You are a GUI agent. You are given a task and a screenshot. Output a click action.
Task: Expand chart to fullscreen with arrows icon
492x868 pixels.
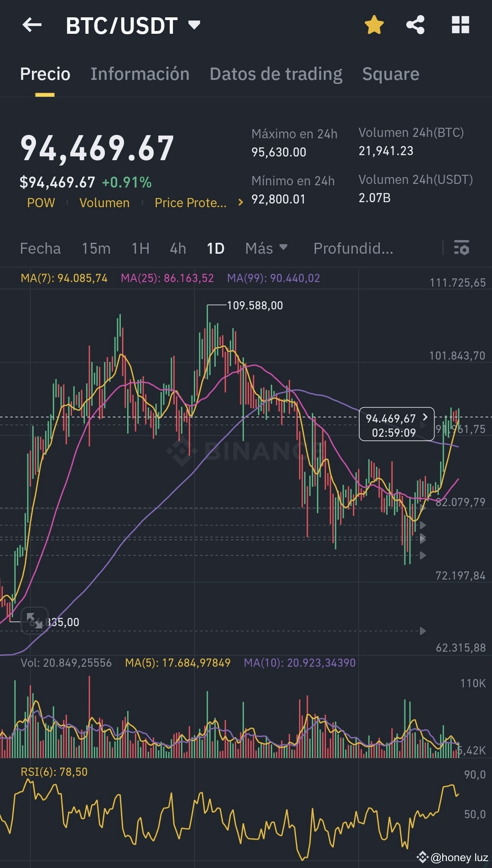coord(35,620)
